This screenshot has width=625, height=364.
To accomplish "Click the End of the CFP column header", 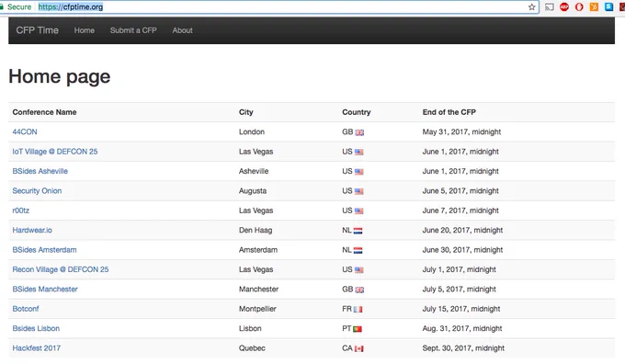I will tap(449, 112).
